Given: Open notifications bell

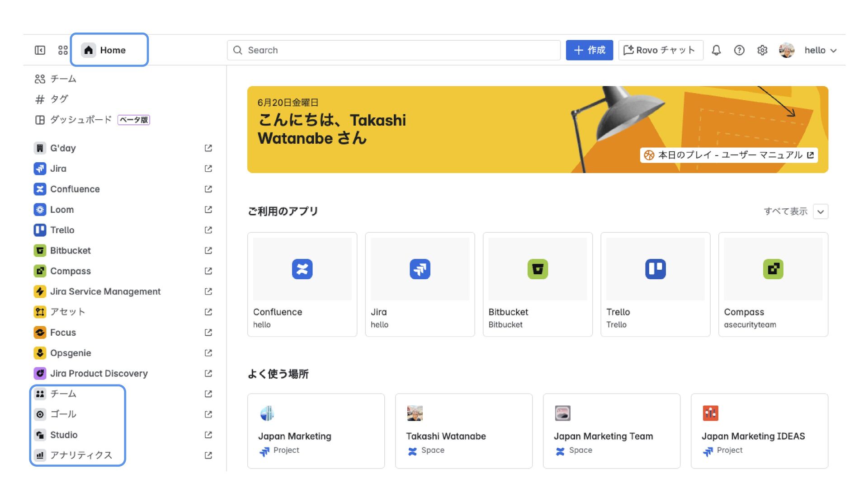Looking at the screenshot, I should (x=716, y=50).
